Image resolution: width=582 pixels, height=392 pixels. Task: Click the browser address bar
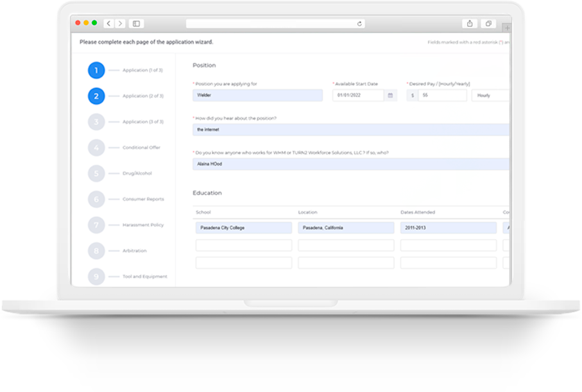(275, 24)
